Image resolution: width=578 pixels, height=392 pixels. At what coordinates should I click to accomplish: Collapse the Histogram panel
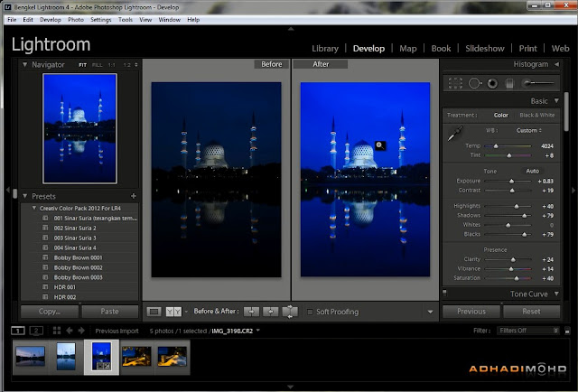point(556,64)
